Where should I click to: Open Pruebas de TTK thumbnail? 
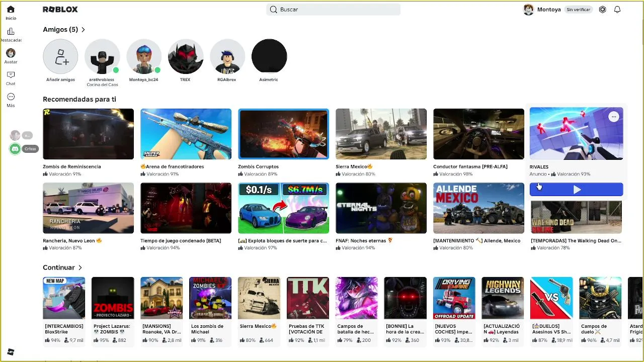(x=308, y=298)
